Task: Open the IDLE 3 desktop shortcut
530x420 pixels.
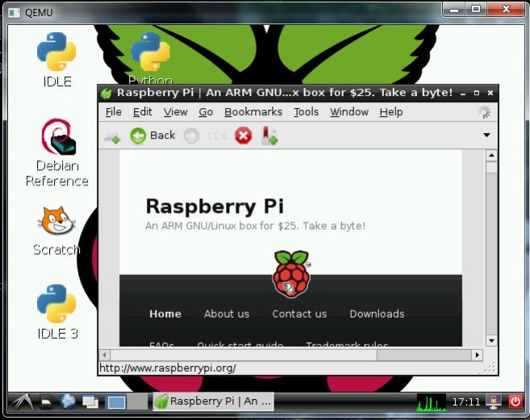Action: point(56,311)
